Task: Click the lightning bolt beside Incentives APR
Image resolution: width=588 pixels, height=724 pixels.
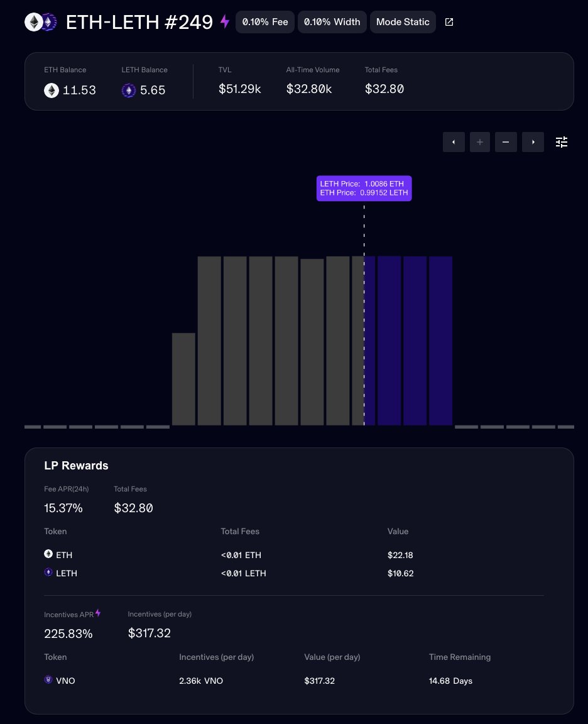Action: point(98,613)
